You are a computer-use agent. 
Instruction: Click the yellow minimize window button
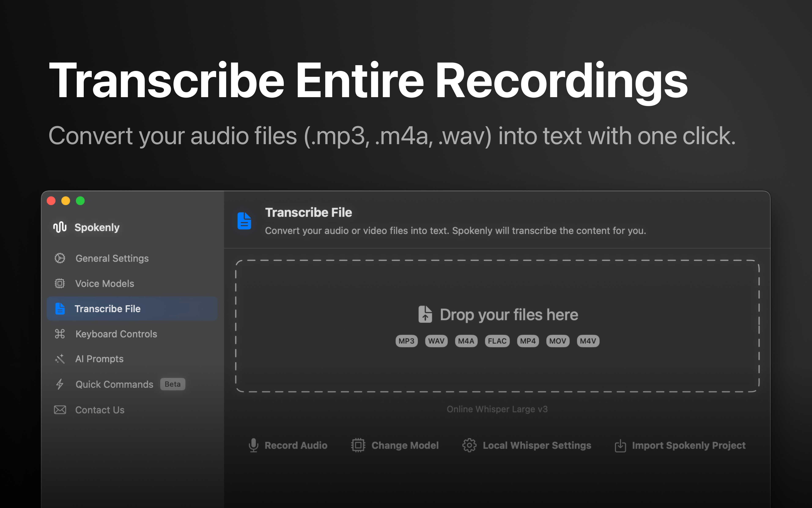66,201
